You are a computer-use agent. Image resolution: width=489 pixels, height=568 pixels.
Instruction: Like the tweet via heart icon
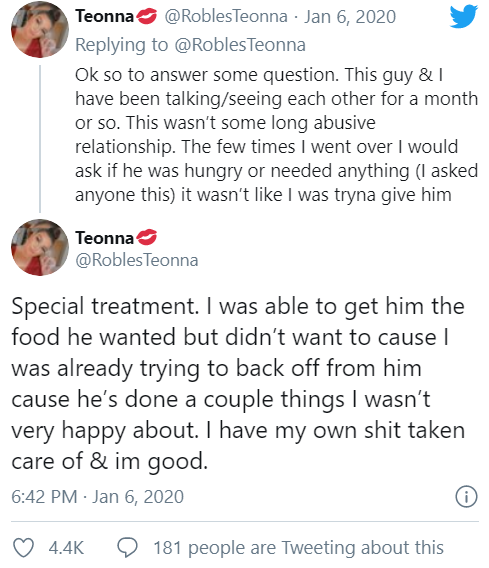point(24,547)
